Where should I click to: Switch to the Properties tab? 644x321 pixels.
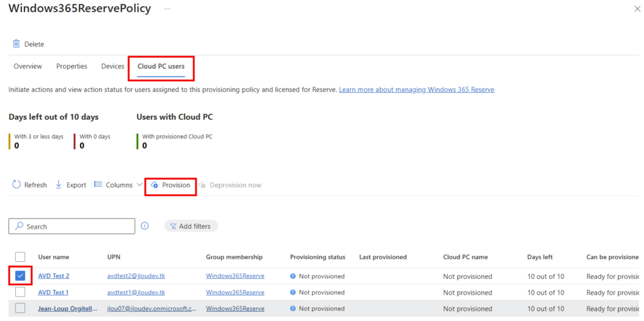[x=72, y=66]
